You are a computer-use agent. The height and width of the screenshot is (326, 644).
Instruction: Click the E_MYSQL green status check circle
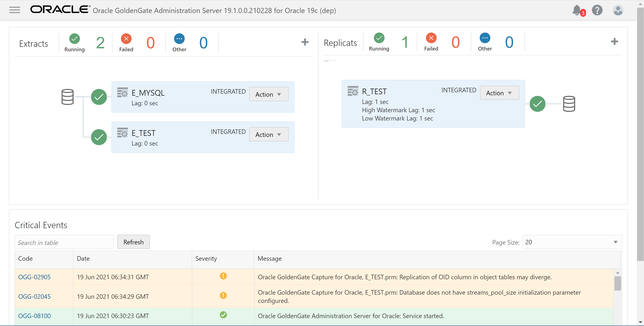coord(99,97)
